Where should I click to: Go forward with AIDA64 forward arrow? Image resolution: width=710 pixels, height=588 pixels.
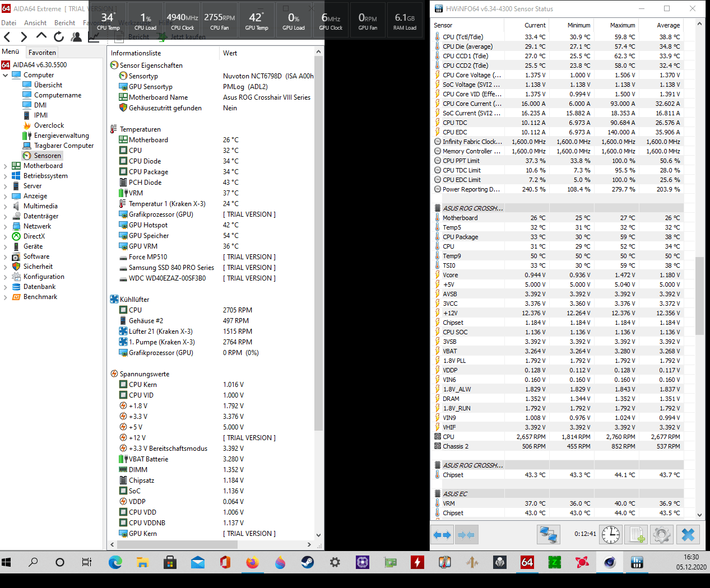[x=24, y=37]
